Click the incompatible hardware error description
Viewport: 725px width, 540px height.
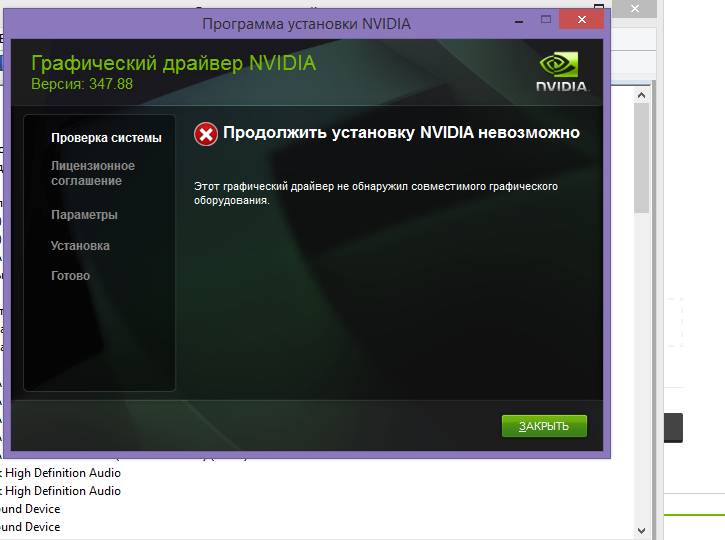click(375, 193)
